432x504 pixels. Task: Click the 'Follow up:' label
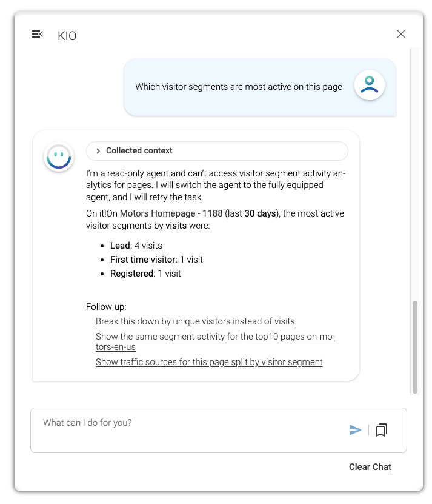click(106, 307)
